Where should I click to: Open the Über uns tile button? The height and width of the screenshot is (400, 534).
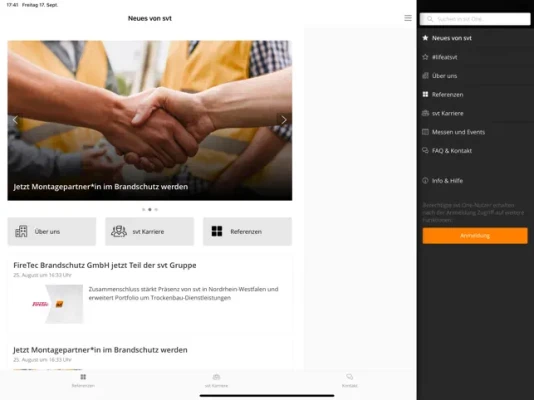(x=52, y=231)
